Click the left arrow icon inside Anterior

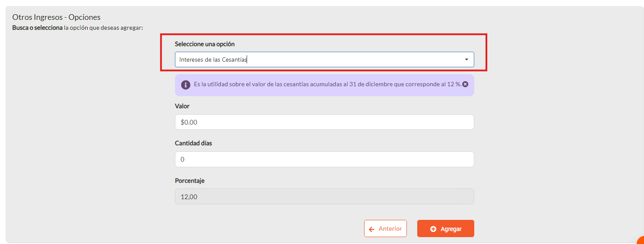371,229
